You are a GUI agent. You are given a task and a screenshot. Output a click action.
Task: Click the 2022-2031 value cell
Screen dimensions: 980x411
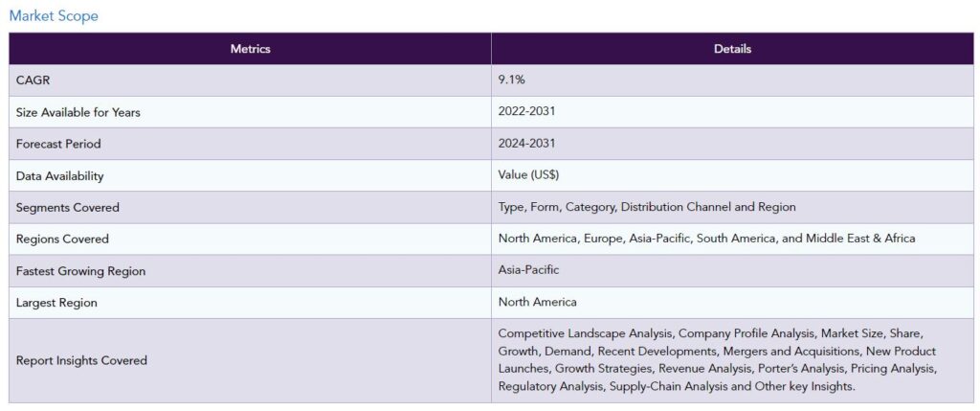coord(732,112)
